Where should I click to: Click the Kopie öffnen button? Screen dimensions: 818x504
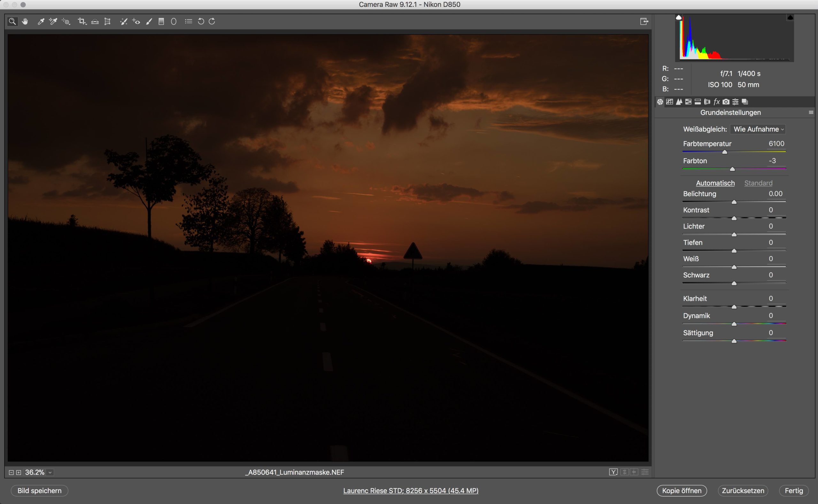click(682, 491)
